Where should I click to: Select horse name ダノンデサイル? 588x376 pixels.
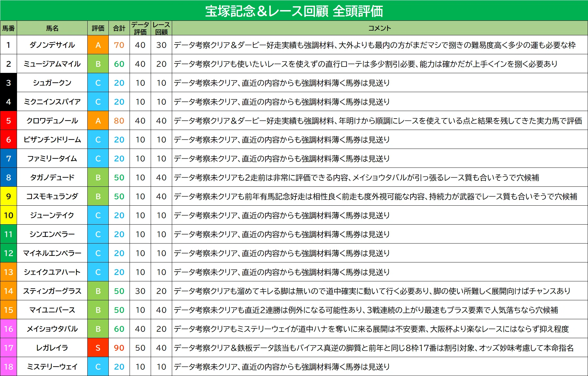52,45
